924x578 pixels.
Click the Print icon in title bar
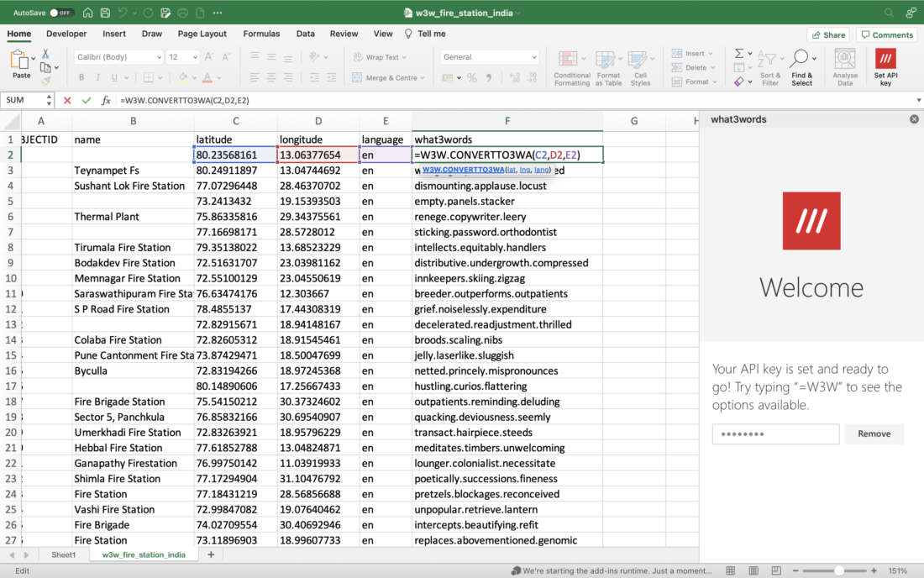pos(182,13)
